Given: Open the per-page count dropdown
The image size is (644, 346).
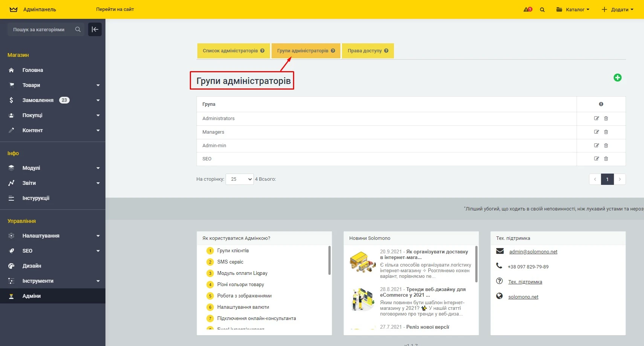Looking at the screenshot, I should point(240,179).
